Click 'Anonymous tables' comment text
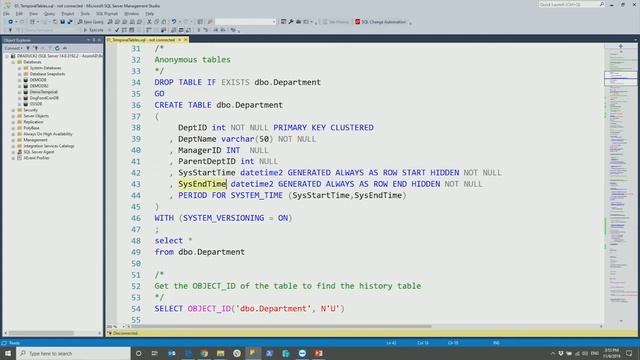Viewport: 640px width, 360px height. [x=192, y=60]
